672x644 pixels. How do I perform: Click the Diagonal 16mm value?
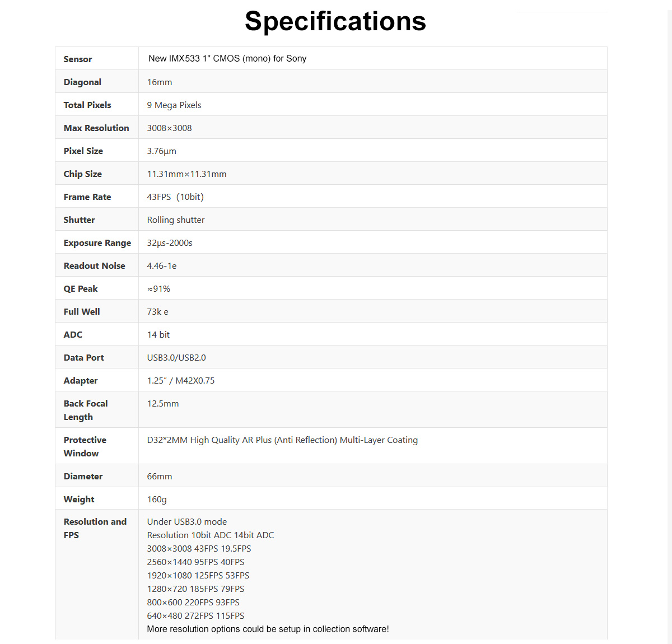click(160, 82)
